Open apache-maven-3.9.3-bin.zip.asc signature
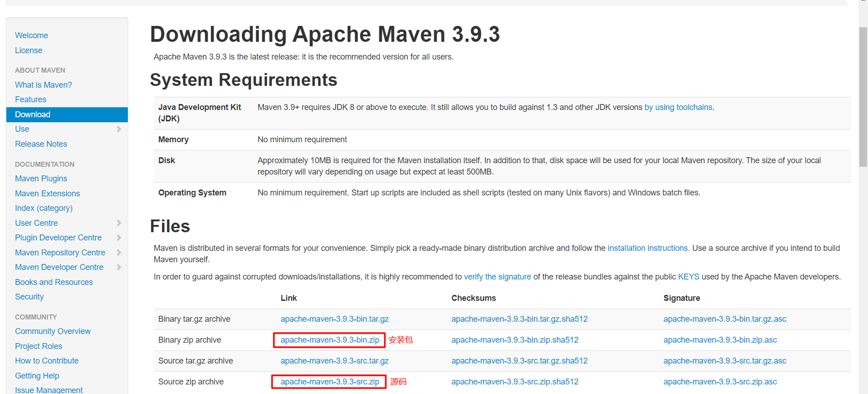Image resolution: width=868 pixels, height=394 pixels. point(720,340)
